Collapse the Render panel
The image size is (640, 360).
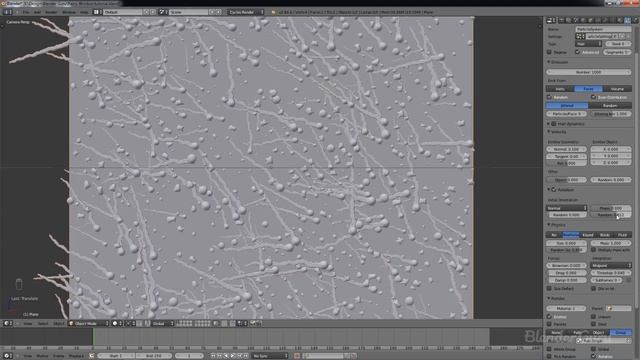549,298
